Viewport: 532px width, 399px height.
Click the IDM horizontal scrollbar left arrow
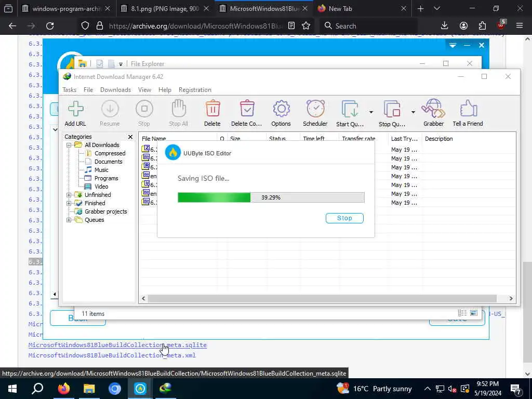(143, 299)
